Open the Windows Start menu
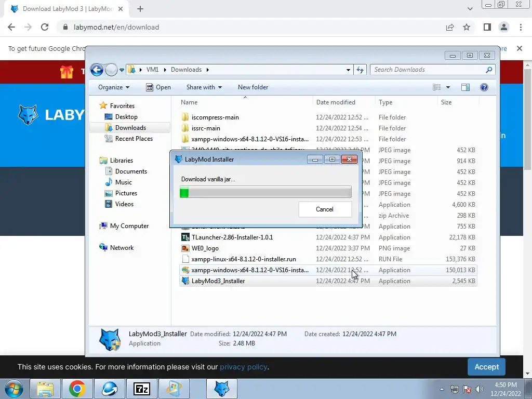The image size is (532, 399). pyautogui.click(x=14, y=389)
